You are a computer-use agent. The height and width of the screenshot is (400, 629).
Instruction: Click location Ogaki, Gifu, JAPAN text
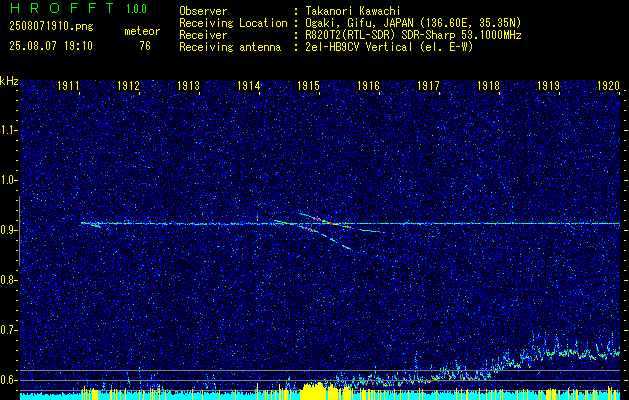(x=413, y=23)
